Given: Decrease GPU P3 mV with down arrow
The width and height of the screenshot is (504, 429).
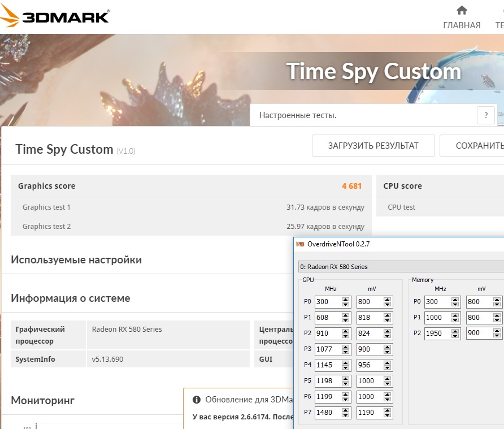Looking at the screenshot, I should tap(387, 352).
